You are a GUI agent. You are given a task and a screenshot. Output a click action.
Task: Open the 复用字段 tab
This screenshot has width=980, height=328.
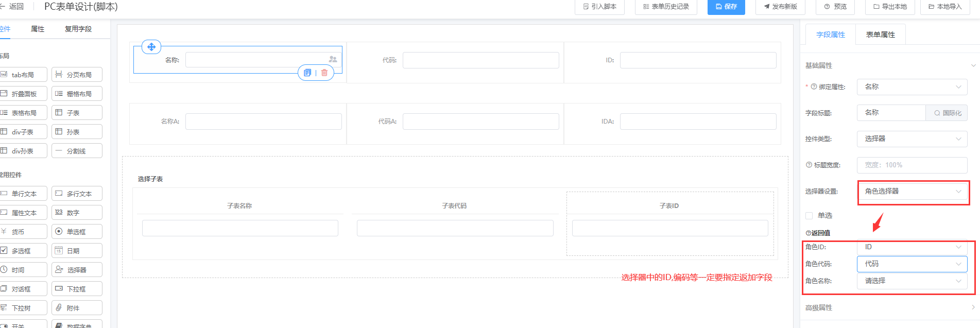coord(78,29)
